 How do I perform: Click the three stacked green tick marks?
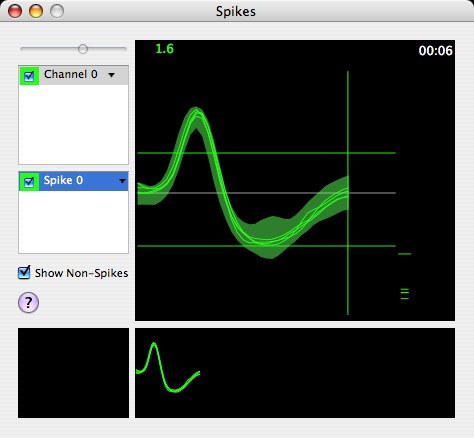click(404, 294)
